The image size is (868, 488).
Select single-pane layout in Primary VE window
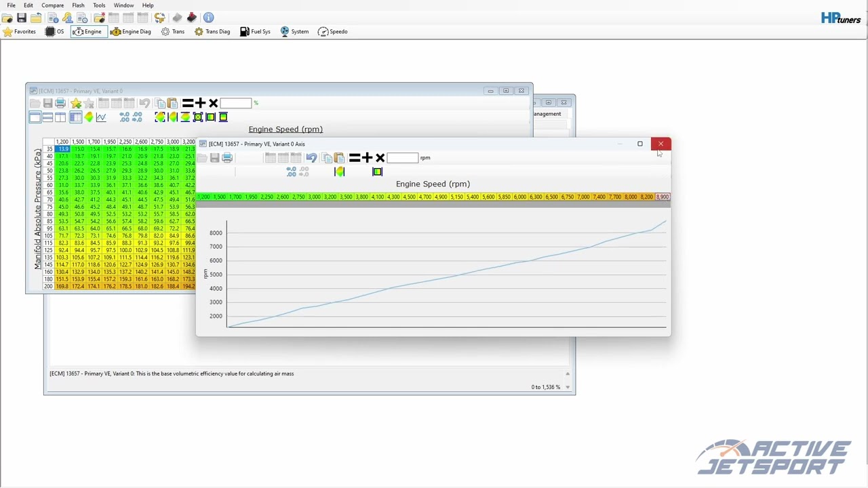pos(35,117)
